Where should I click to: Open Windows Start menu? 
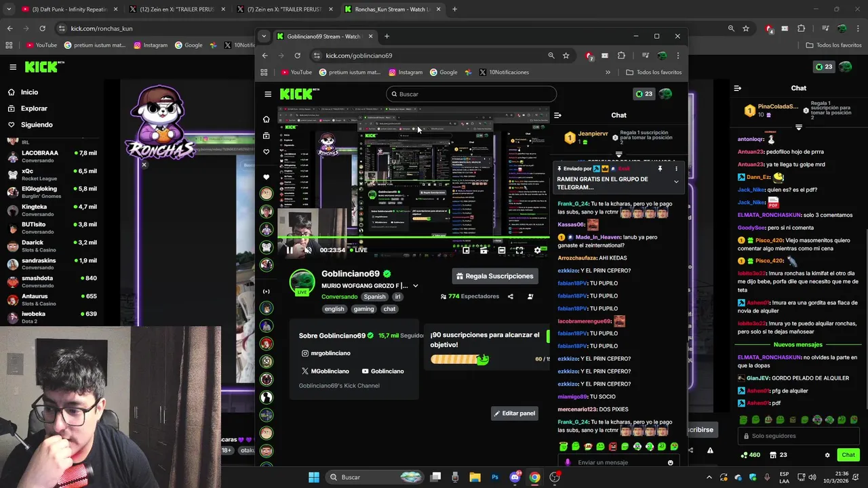coord(314,477)
